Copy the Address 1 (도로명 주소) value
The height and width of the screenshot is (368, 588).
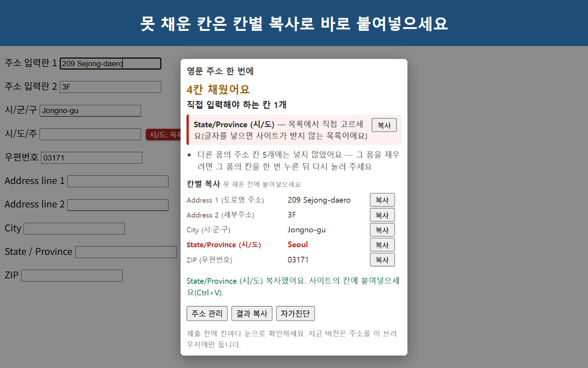[x=382, y=200]
